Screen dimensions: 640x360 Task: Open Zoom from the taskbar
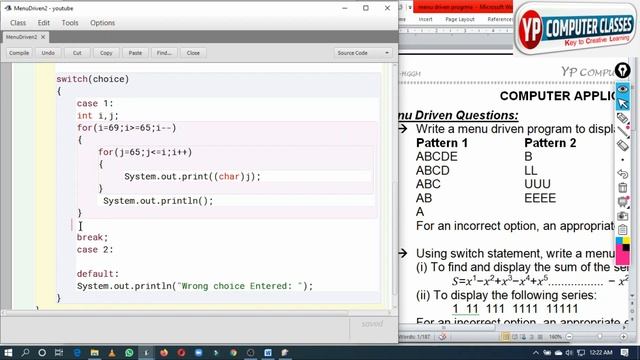(198, 352)
